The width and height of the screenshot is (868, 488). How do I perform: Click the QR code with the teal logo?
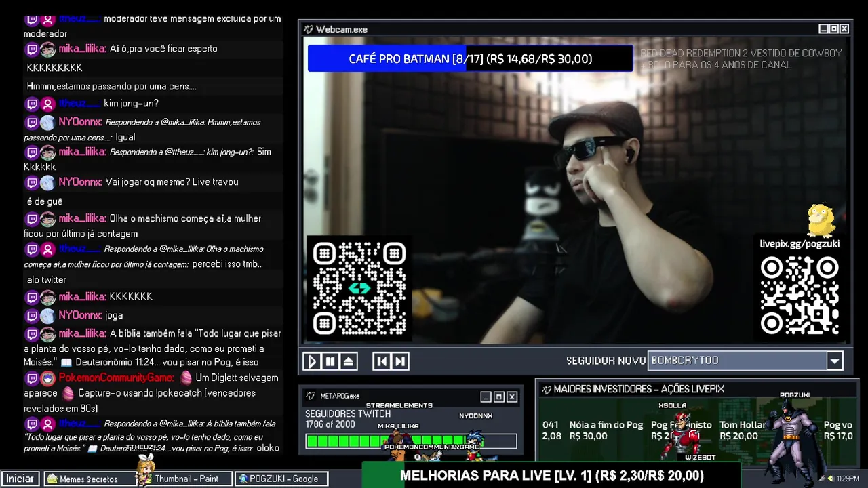coord(359,289)
